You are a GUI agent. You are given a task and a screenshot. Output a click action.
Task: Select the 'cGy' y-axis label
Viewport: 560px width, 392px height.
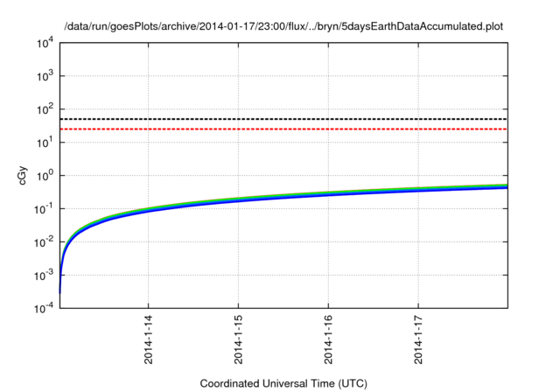23,176
